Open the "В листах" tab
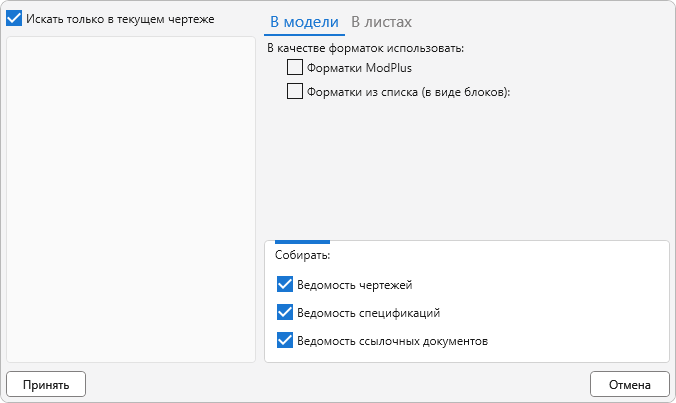The width and height of the screenshot is (676, 403). 381,22
